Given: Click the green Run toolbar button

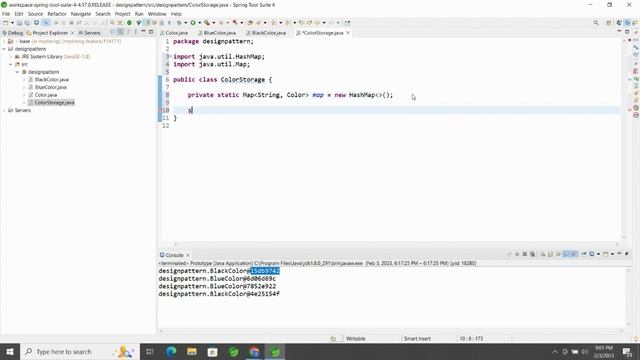Looking at the screenshot, I should (193, 23).
